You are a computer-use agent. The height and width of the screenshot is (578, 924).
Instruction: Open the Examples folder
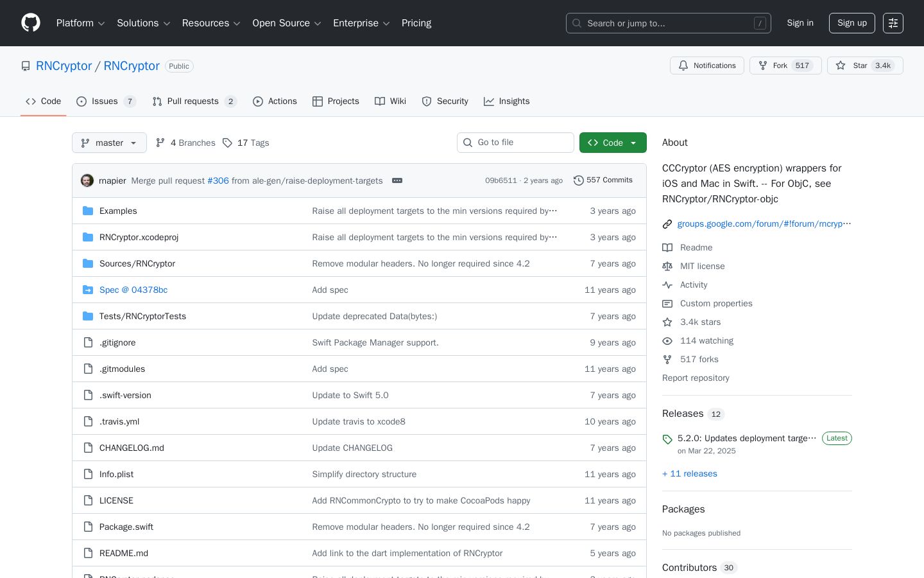pyautogui.click(x=118, y=211)
